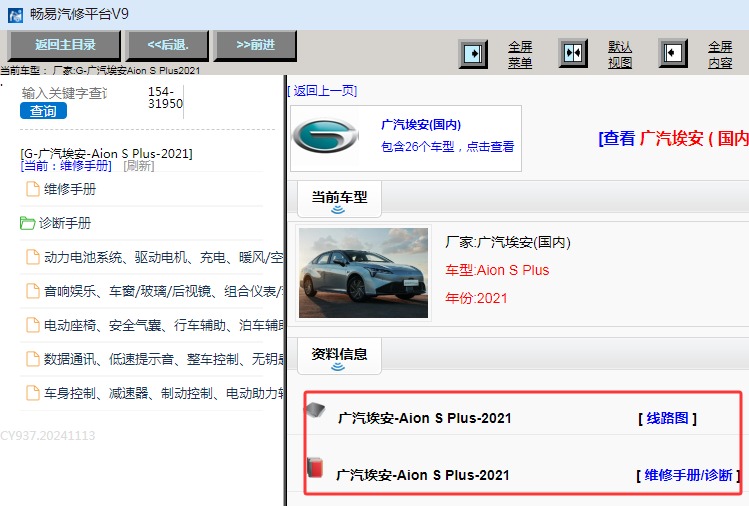Click the red book icon beside 维修手册/诊断 row
Viewport: 749px width, 506px height.
pos(315,467)
